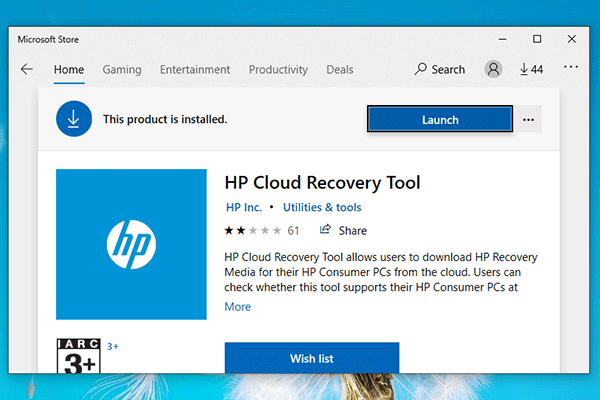Maximize the Microsoft Store window
The image size is (600, 400).
click(x=537, y=39)
